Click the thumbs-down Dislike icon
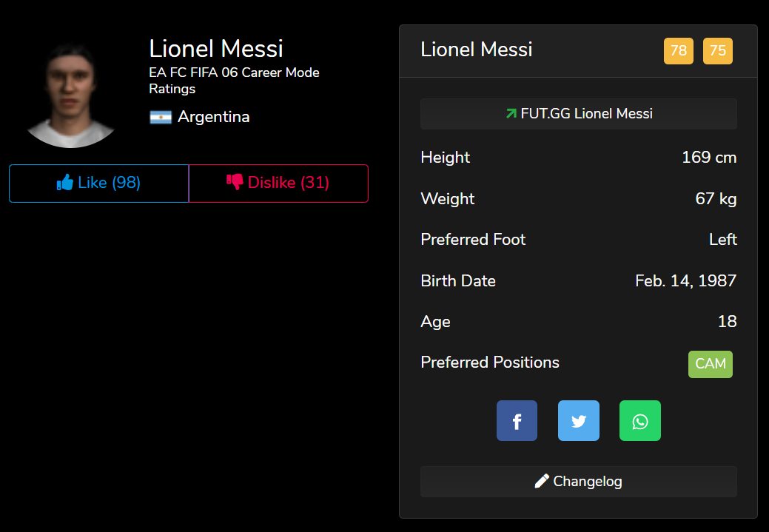The image size is (769, 532). [235, 183]
